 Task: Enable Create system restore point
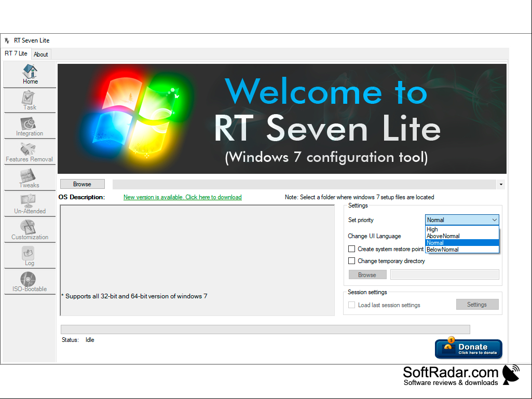tap(352, 249)
